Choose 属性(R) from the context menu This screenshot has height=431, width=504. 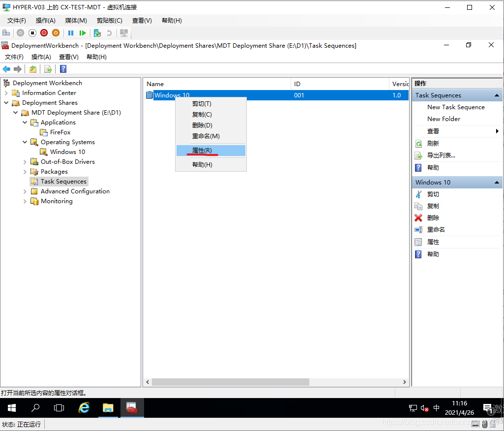pos(211,151)
